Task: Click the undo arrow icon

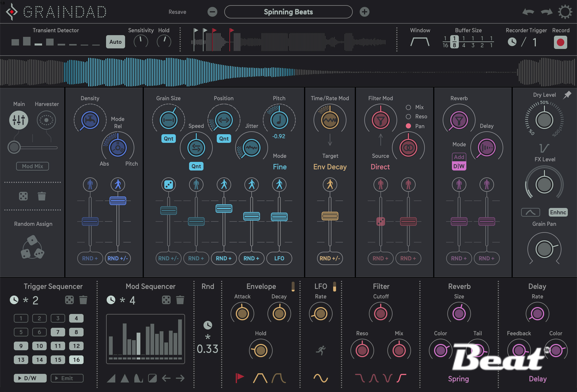Action: (x=528, y=12)
